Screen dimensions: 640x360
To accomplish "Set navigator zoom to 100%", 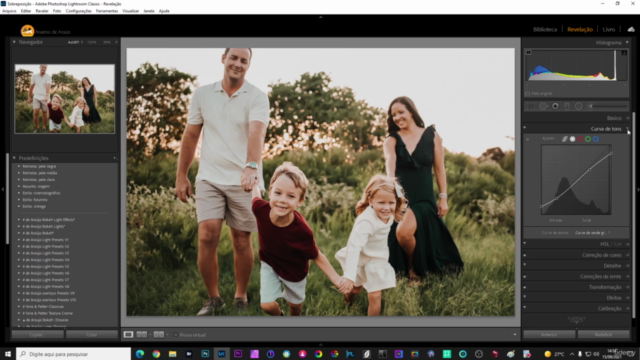I will 92,42.
